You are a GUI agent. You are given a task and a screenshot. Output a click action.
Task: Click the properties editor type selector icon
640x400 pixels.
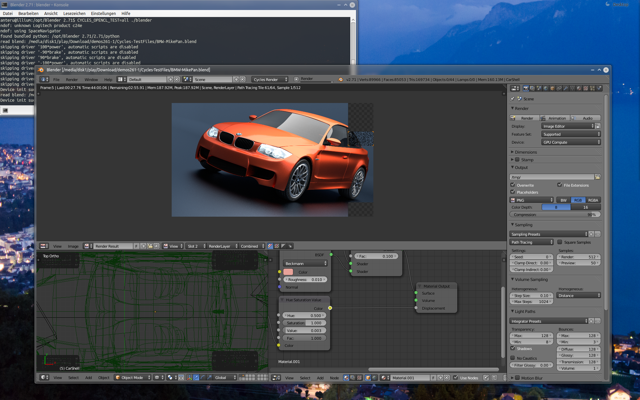pos(515,88)
